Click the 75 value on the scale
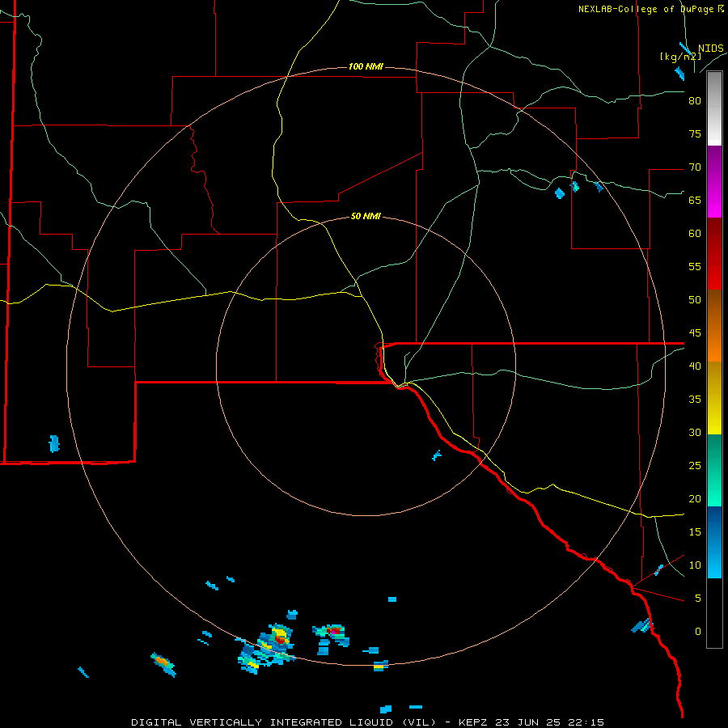 click(x=695, y=133)
